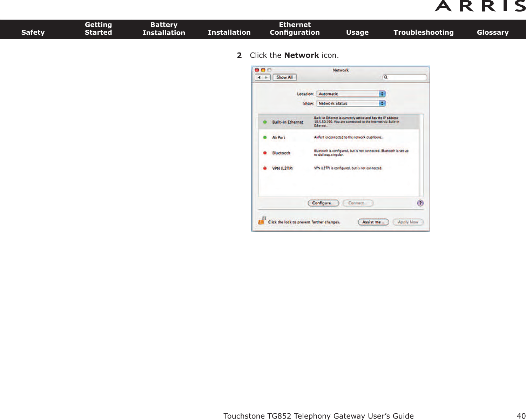Click the search field in Network window
The height and width of the screenshot is (420, 526).
coord(405,77)
